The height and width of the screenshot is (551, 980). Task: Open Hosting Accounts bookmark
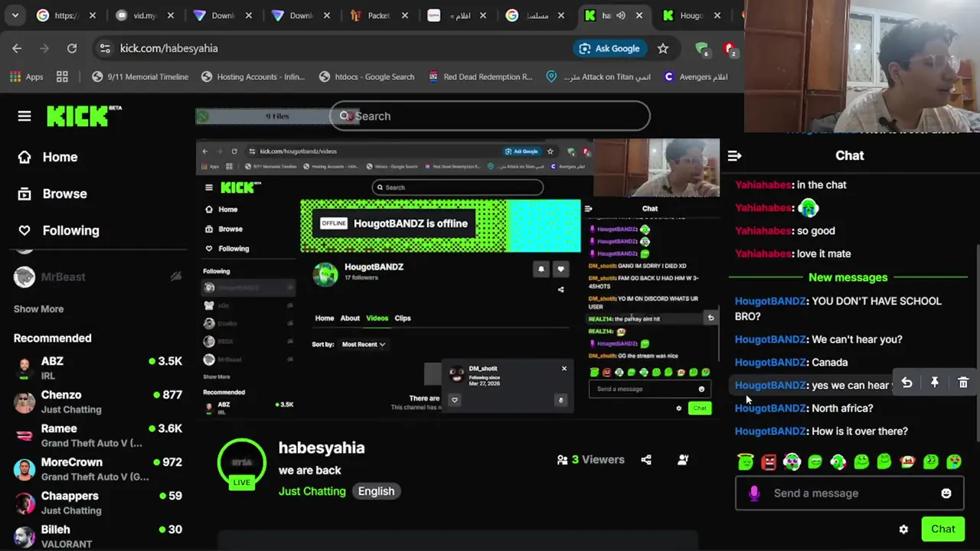253,77
